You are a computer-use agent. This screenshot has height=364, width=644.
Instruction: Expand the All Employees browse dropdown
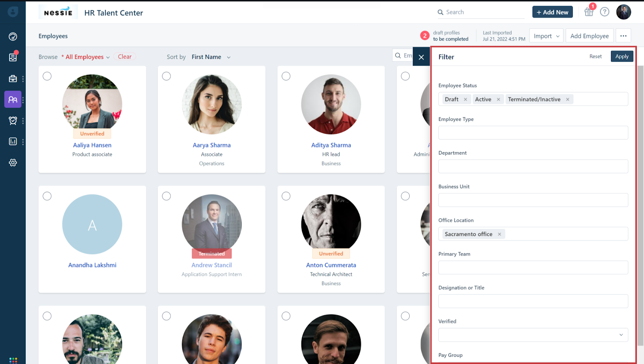pos(87,57)
